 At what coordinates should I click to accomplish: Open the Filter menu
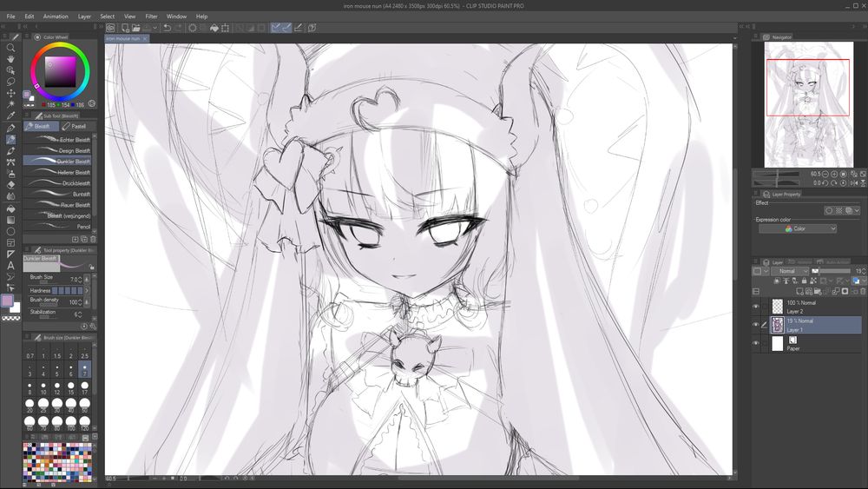(151, 17)
